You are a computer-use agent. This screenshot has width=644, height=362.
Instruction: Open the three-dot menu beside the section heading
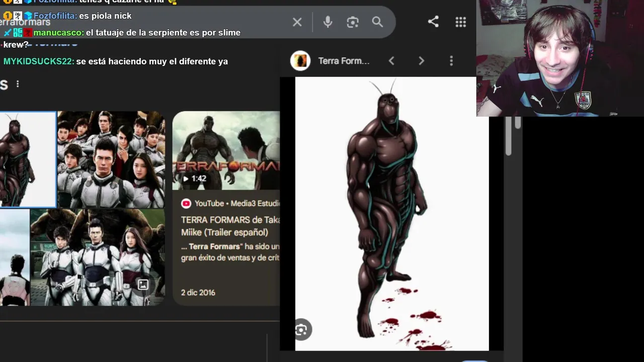pos(18,84)
